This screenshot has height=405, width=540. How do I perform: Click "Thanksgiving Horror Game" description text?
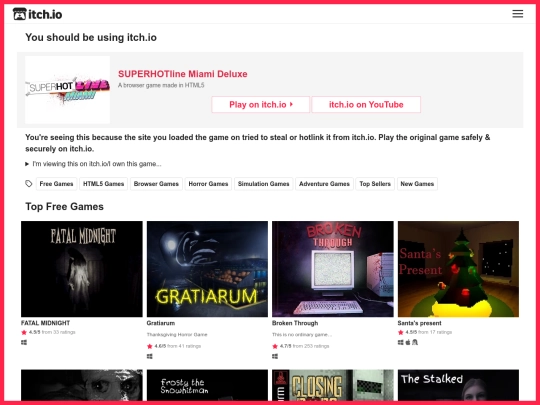tap(177, 334)
